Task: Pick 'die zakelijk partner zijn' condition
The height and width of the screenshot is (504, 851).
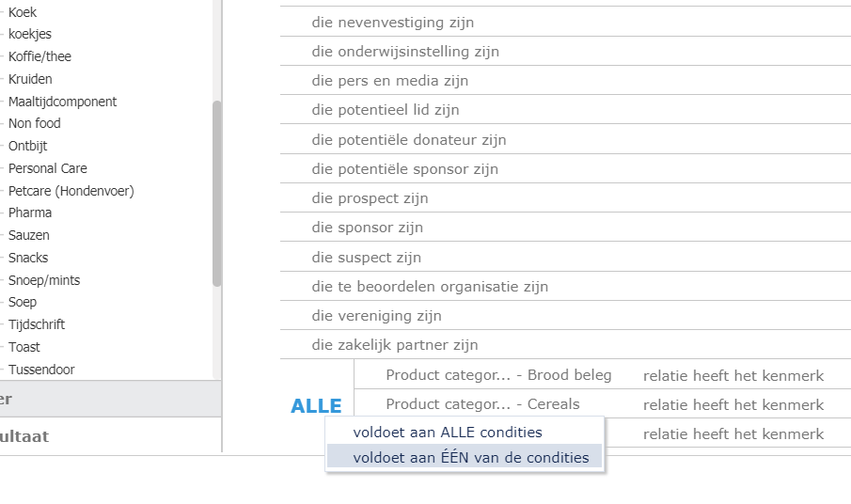Action: point(395,345)
